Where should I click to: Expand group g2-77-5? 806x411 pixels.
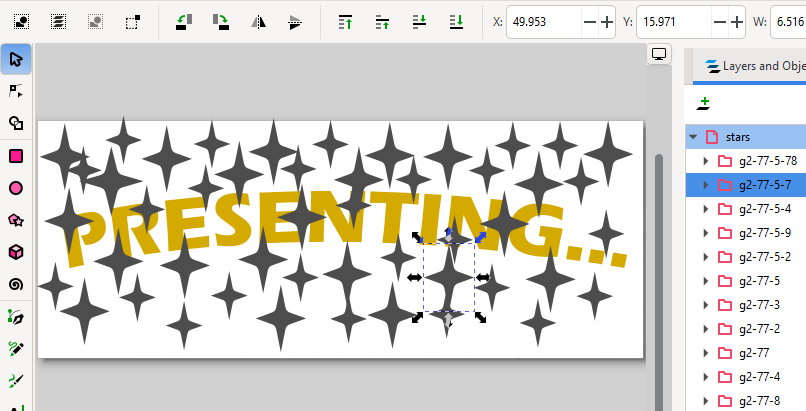coord(706,281)
